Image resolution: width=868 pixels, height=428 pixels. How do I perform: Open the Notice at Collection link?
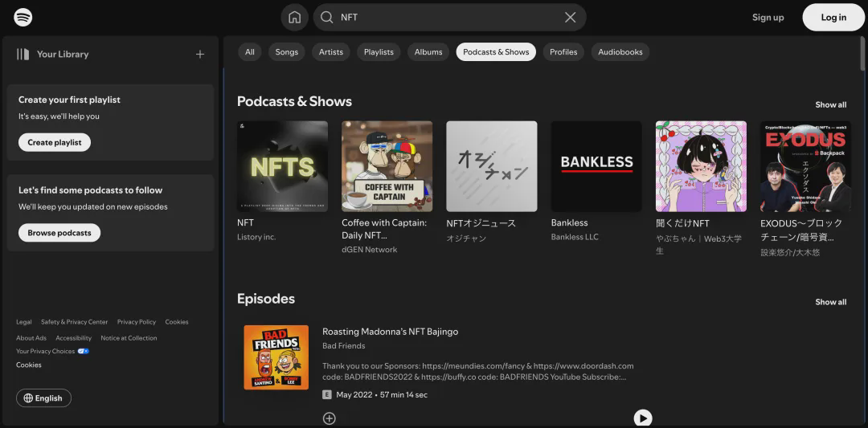click(x=129, y=338)
